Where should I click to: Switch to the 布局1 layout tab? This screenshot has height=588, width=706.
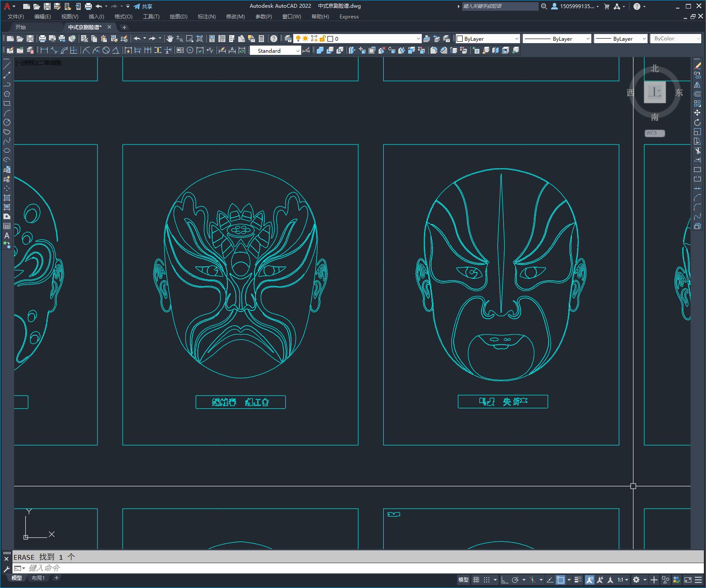click(x=38, y=578)
